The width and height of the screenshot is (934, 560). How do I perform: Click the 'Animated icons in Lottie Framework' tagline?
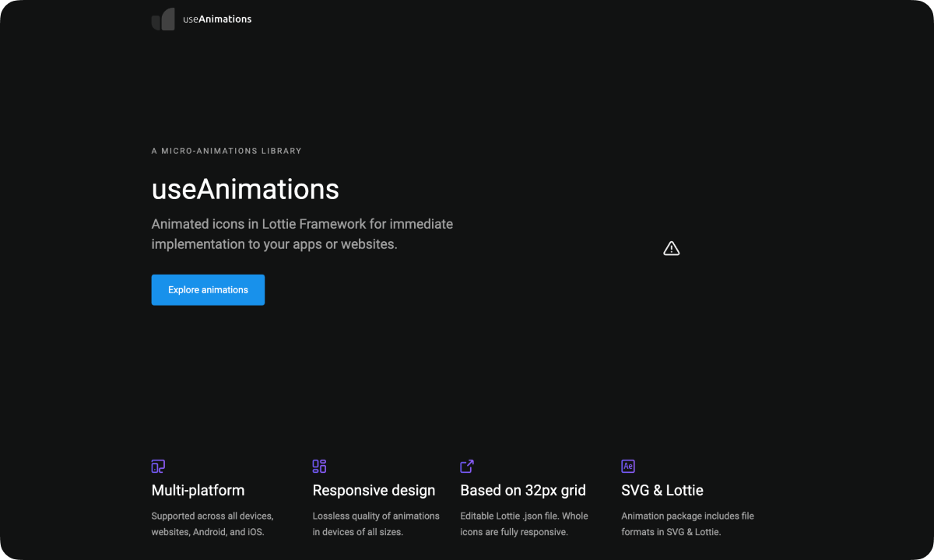pos(302,234)
